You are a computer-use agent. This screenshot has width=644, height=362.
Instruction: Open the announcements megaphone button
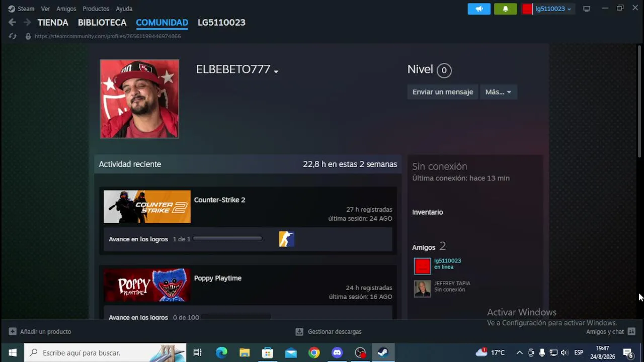[x=479, y=9]
